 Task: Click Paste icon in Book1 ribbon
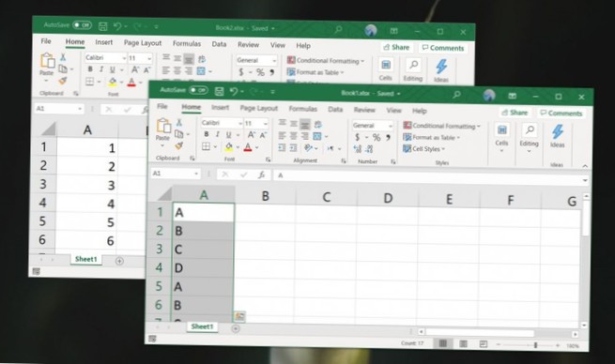[x=163, y=126]
